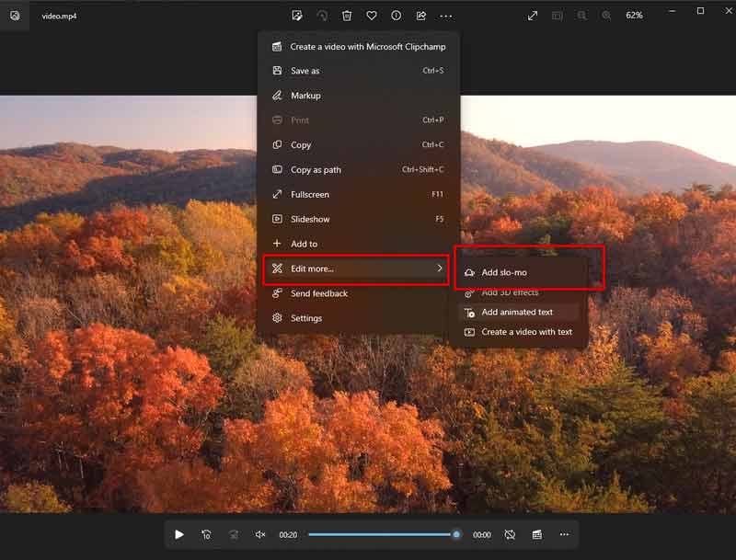Delete the video using the trash icon
736x560 pixels.
(347, 16)
